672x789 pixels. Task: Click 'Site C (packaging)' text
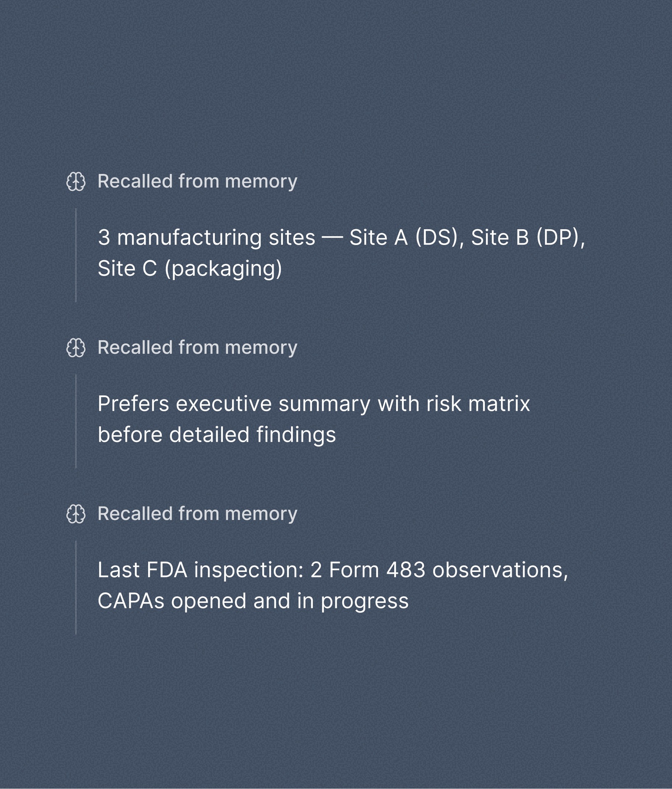pyautogui.click(x=190, y=268)
